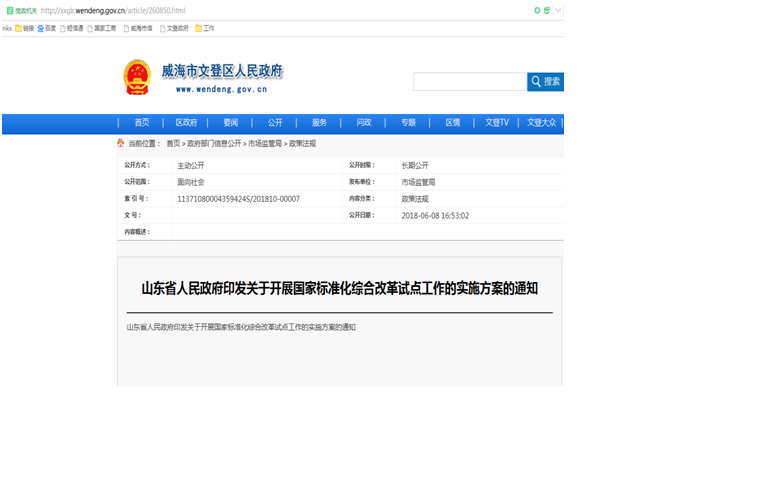Click the 搜索 search button
The width and height of the screenshot is (771, 493).
coord(546,81)
